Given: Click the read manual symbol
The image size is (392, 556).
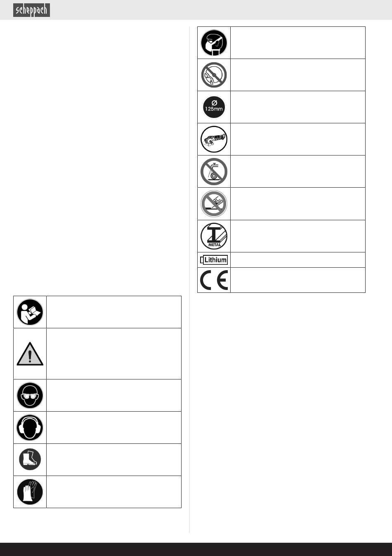Looking at the screenshot, I should [30, 312].
